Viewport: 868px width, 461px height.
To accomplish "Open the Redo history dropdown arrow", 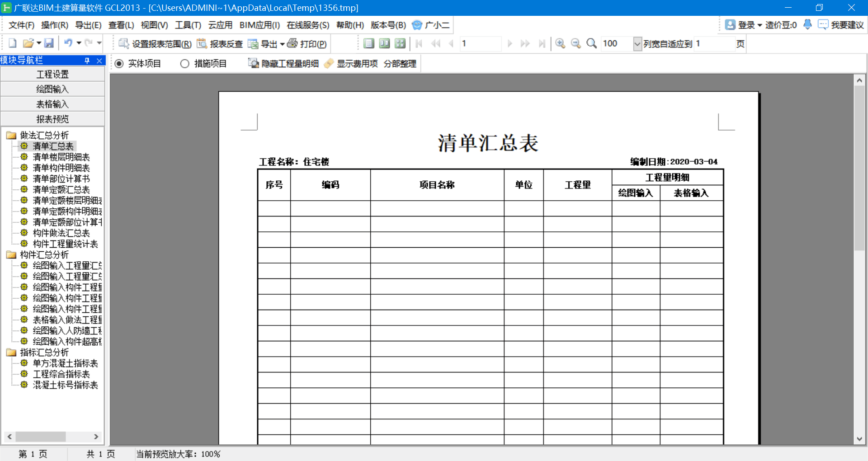I will coord(99,43).
